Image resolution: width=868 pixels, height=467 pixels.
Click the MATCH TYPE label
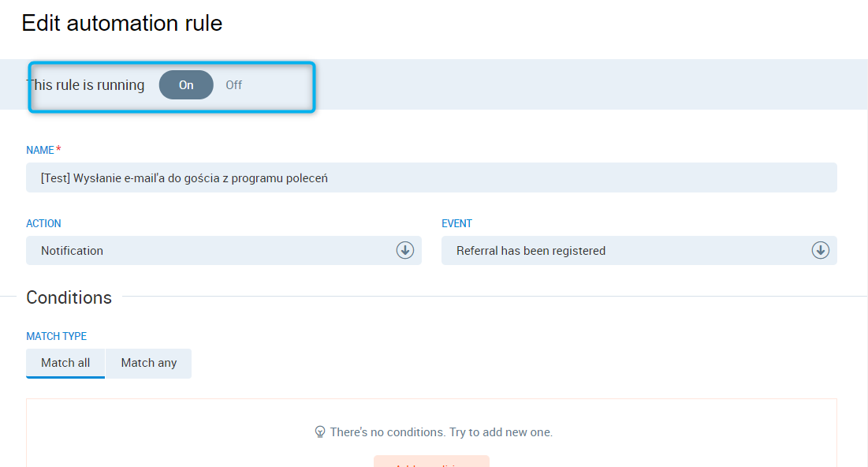point(57,337)
